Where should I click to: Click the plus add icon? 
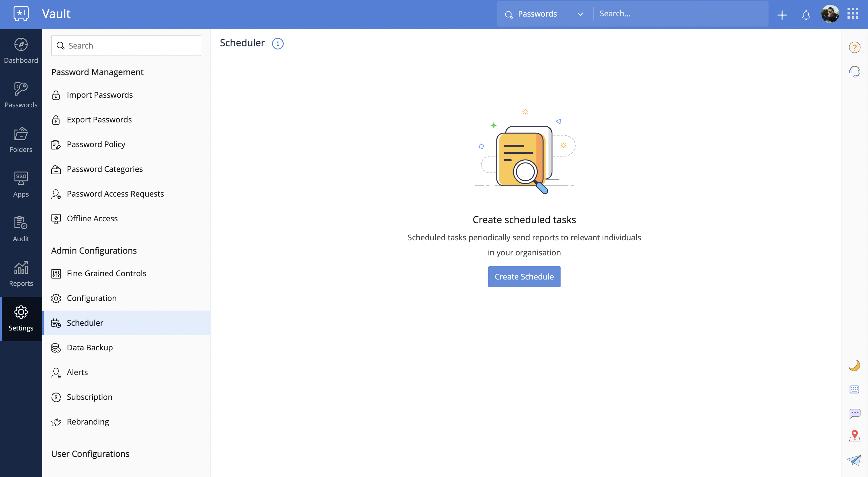(x=782, y=15)
